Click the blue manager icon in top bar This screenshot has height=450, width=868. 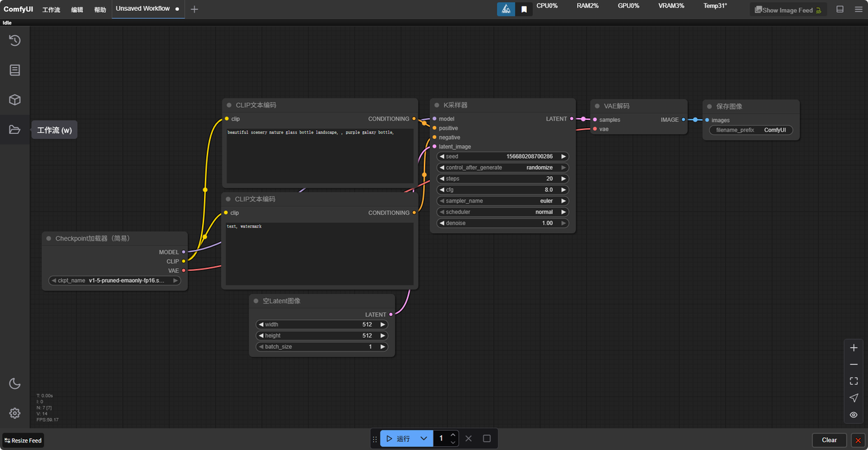point(506,9)
